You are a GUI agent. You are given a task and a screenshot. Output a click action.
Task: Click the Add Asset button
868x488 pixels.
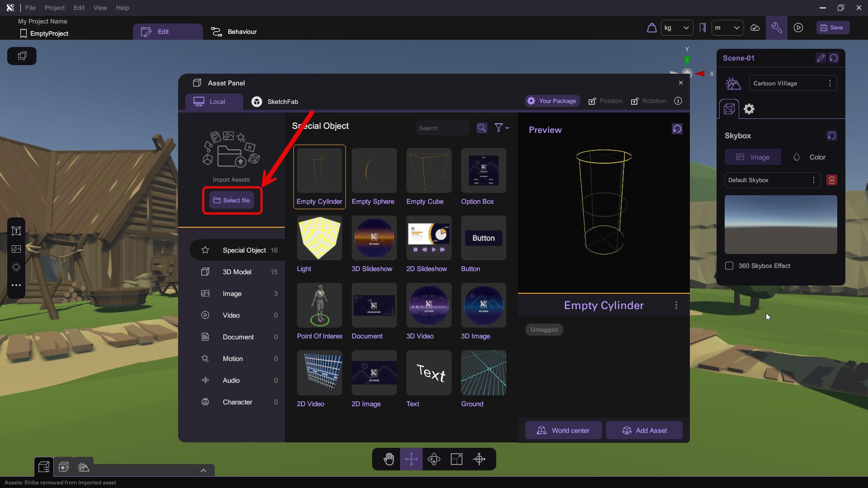click(644, 430)
